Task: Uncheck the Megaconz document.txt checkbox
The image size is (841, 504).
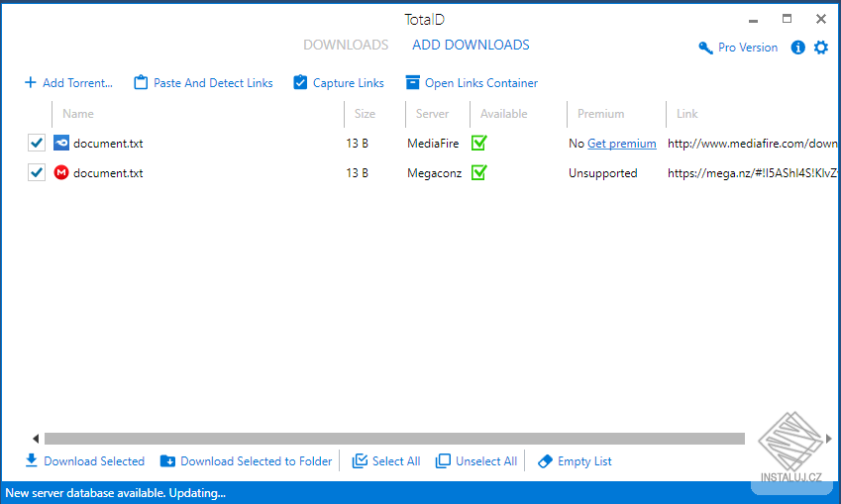Action: click(x=37, y=172)
